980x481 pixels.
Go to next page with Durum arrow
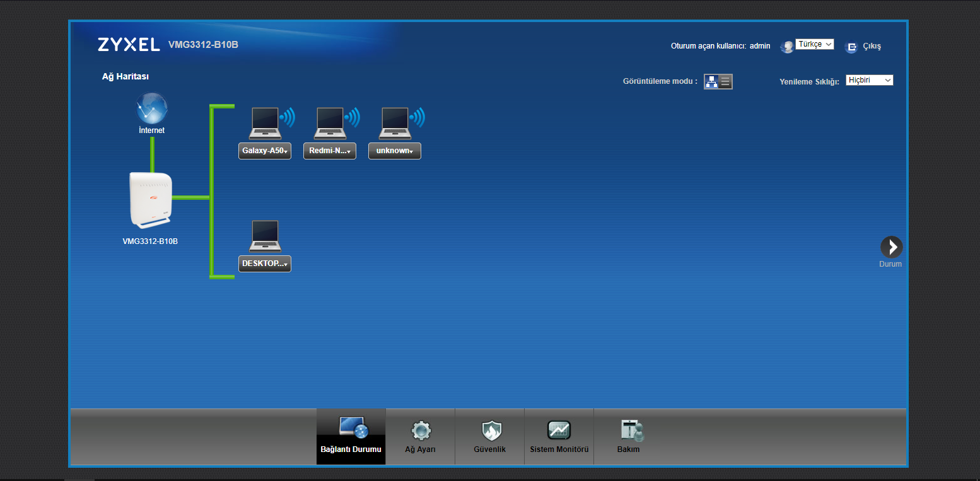(891, 247)
